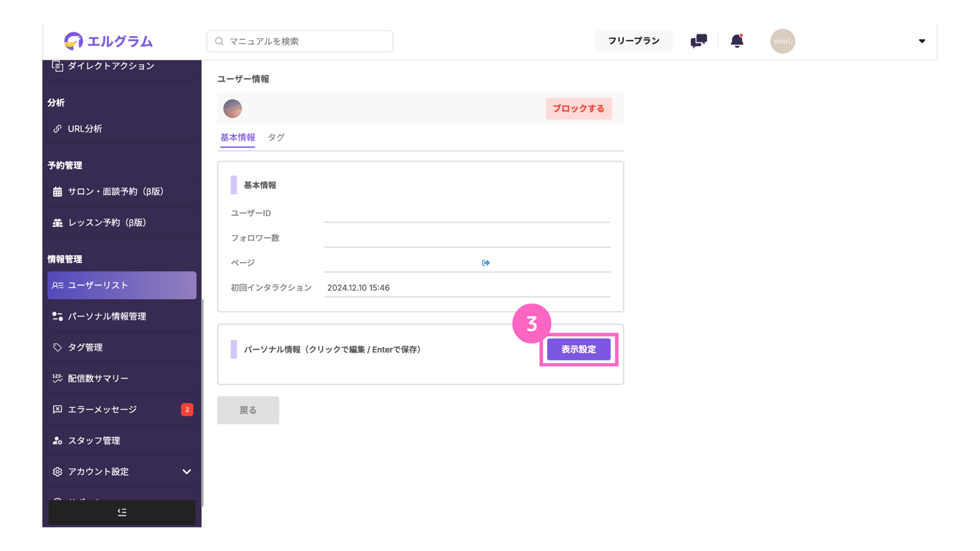The height and width of the screenshot is (551, 980).
Task: Click the タグ管理 tag icon
Action: pyautogui.click(x=58, y=347)
